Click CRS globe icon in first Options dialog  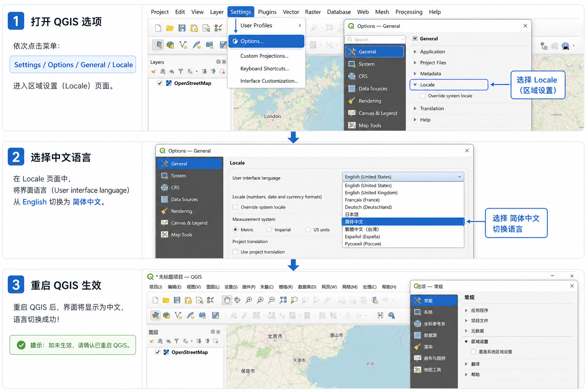pos(352,76)
